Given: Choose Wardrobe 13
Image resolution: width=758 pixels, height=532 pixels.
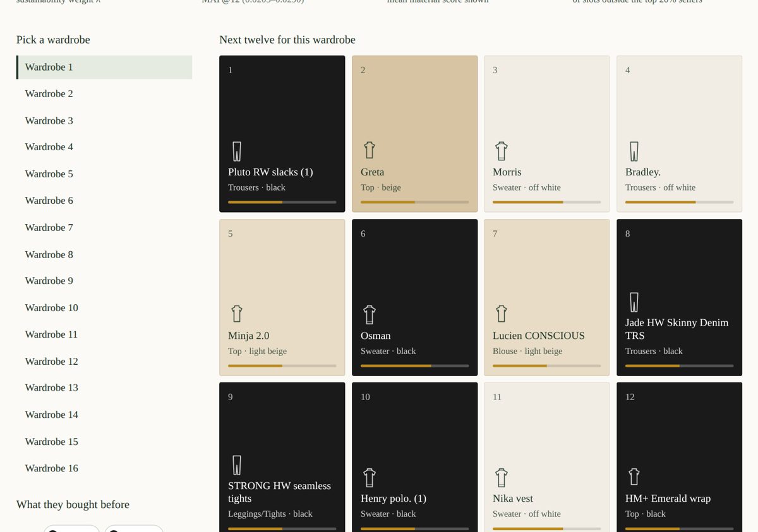Looking at the screenshot, I should tap(104, 388).
